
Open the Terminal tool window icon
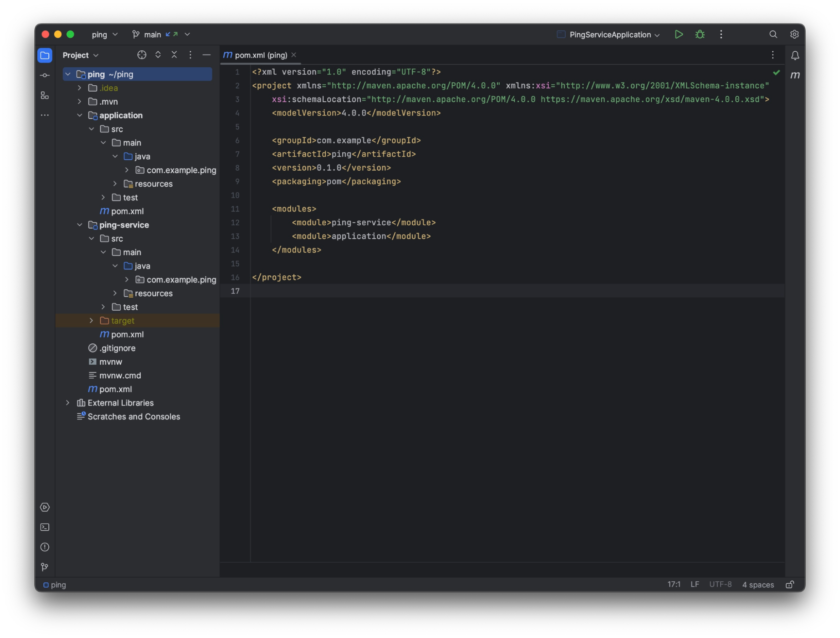45,527
